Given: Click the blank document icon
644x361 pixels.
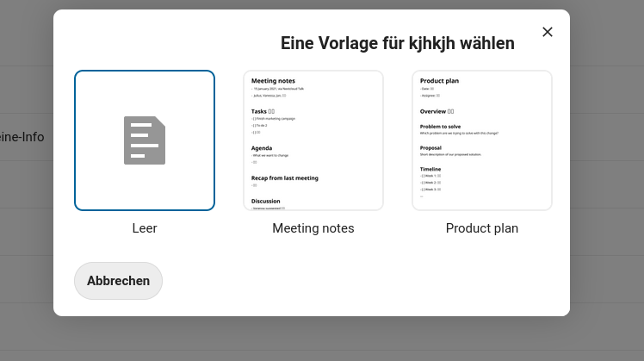Looking at the screenshot, I should point(145,140).
